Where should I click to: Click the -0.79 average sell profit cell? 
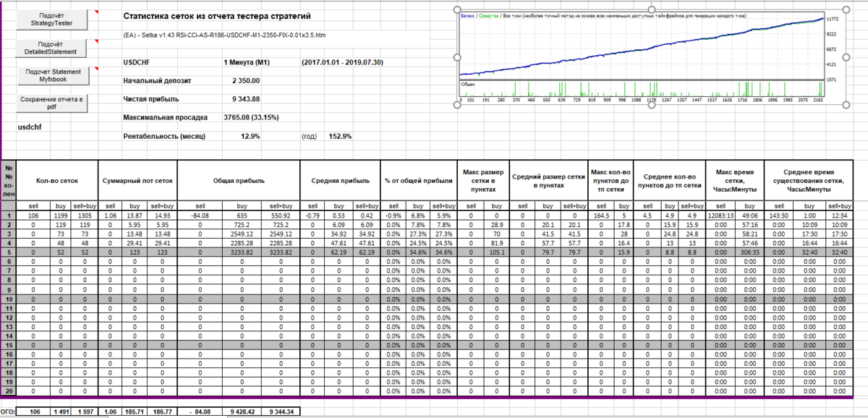(x=313, y=215)
